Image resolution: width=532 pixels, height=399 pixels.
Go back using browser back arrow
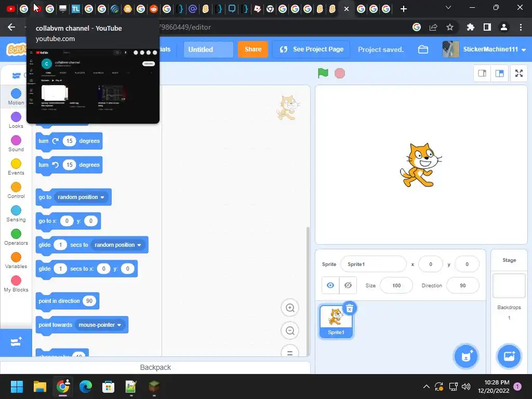point(11,27)
